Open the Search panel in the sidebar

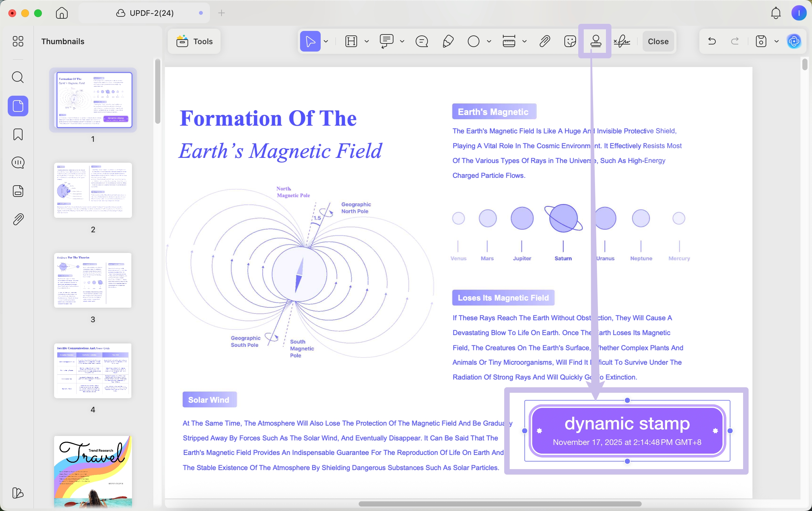(x=17, y=77)
